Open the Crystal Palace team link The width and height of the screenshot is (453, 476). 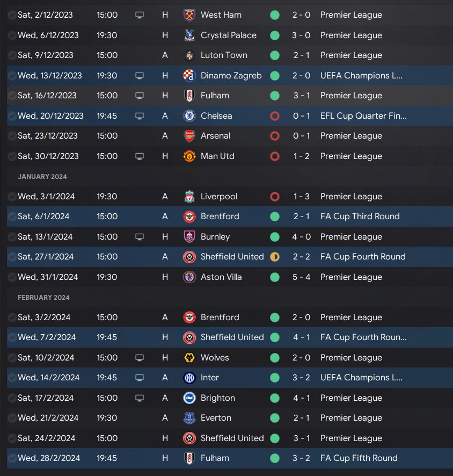228,35
